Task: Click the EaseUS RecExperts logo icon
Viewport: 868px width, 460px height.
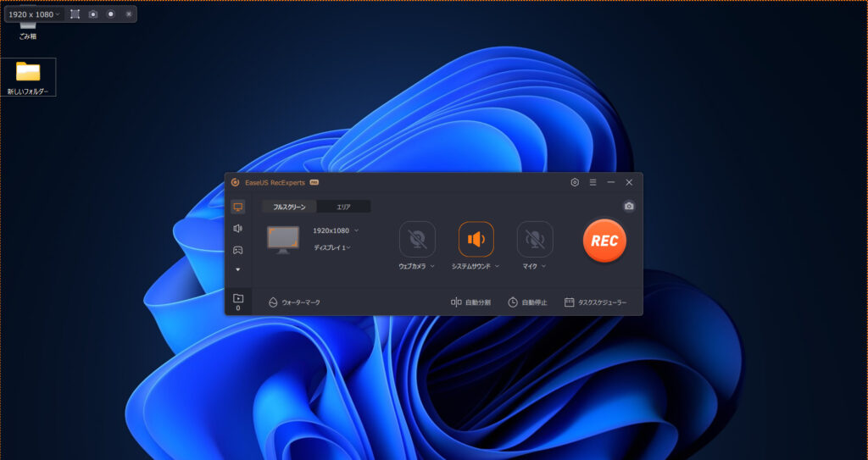Action: coord(236,182)
